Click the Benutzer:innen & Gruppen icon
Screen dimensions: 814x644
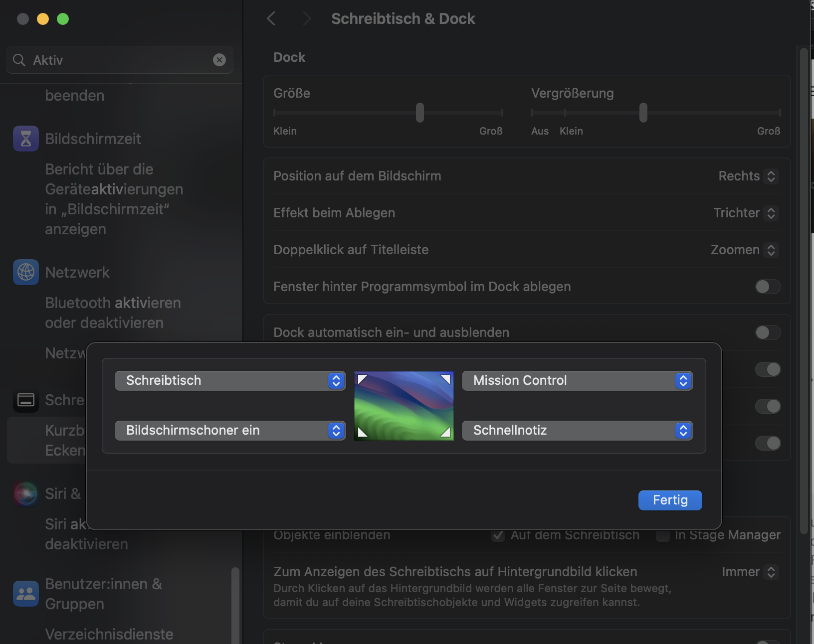click(26, 594)
